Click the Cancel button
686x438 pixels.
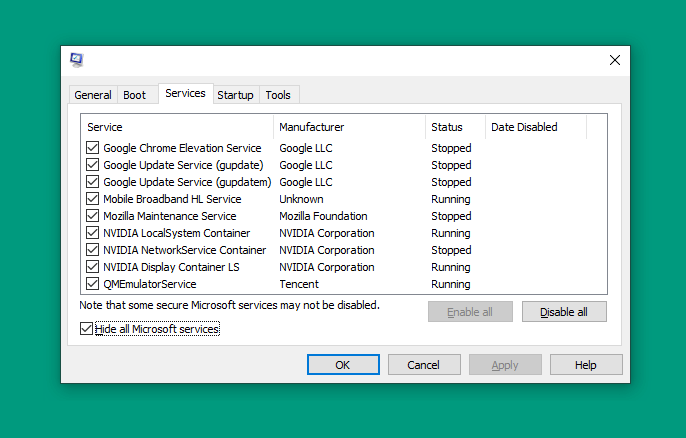[x=424, y=365]
